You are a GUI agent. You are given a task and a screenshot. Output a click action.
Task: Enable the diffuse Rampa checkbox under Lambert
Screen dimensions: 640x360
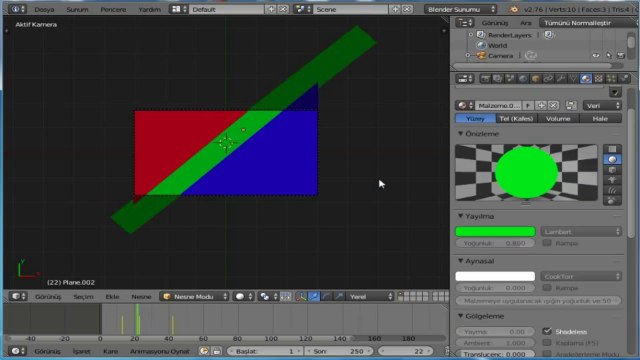(x=547, y=243)
